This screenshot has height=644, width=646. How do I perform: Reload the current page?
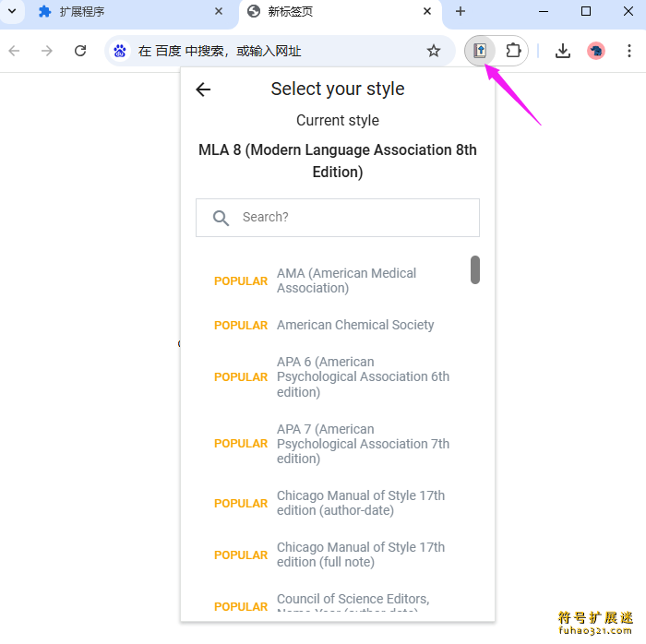pyautogui.click(x=80, y=51)
